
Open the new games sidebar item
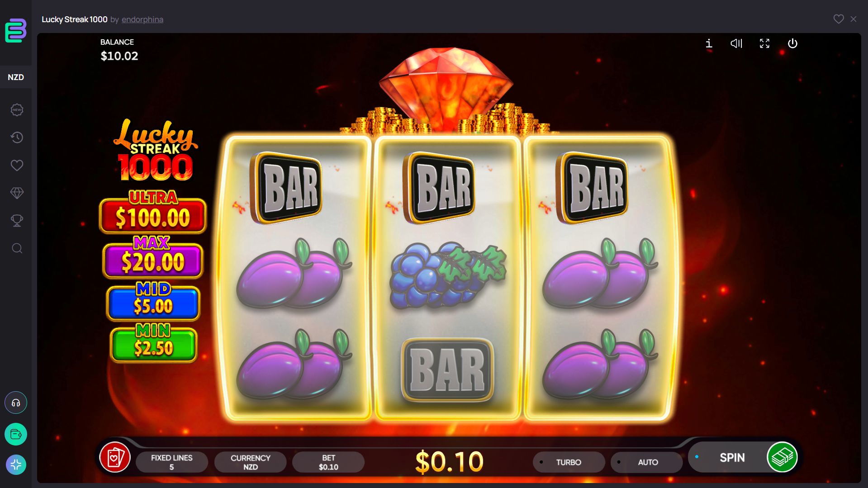(x=17, y=110)
